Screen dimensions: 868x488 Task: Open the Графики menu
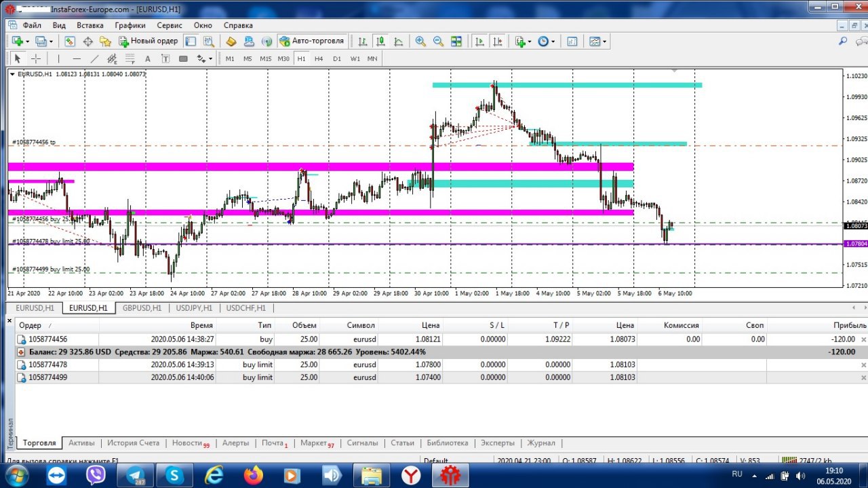pyautogui.click(x=130, y=25)
